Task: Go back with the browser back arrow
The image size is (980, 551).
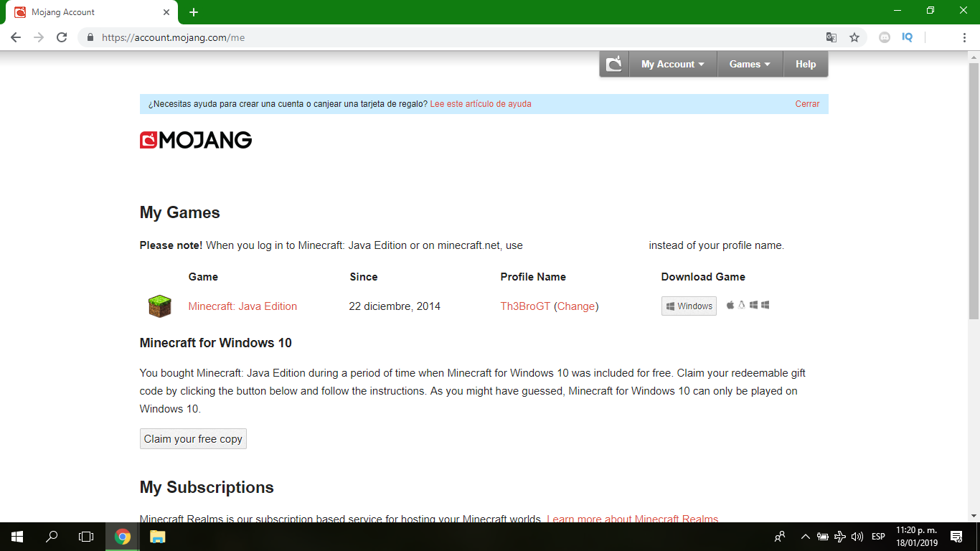Action: pyautogui.click(x=16, y=37)
